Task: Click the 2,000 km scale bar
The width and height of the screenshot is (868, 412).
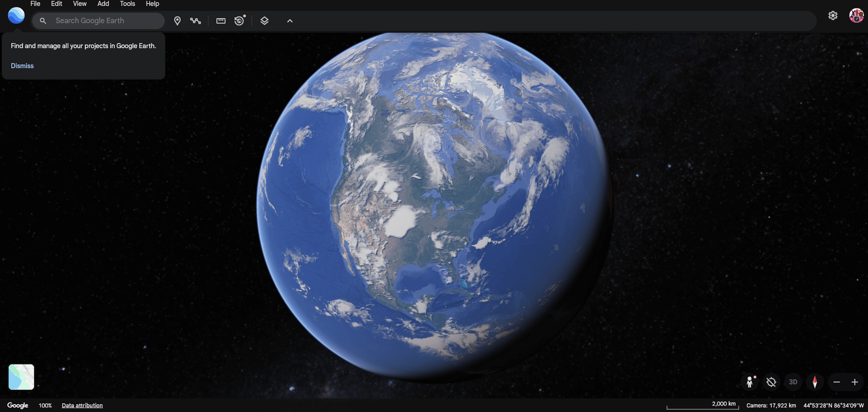Action: coord(703,405)
